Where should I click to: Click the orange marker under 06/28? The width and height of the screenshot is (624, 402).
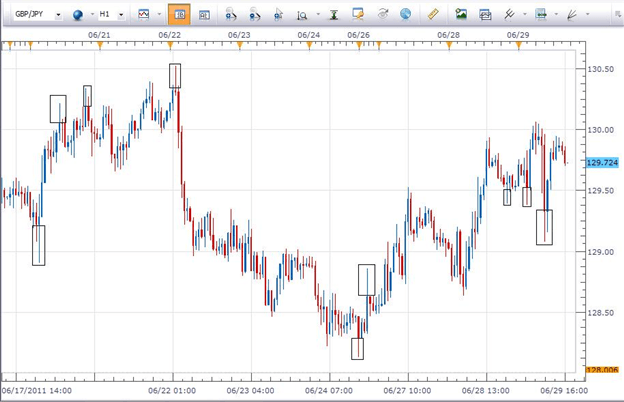449,46
